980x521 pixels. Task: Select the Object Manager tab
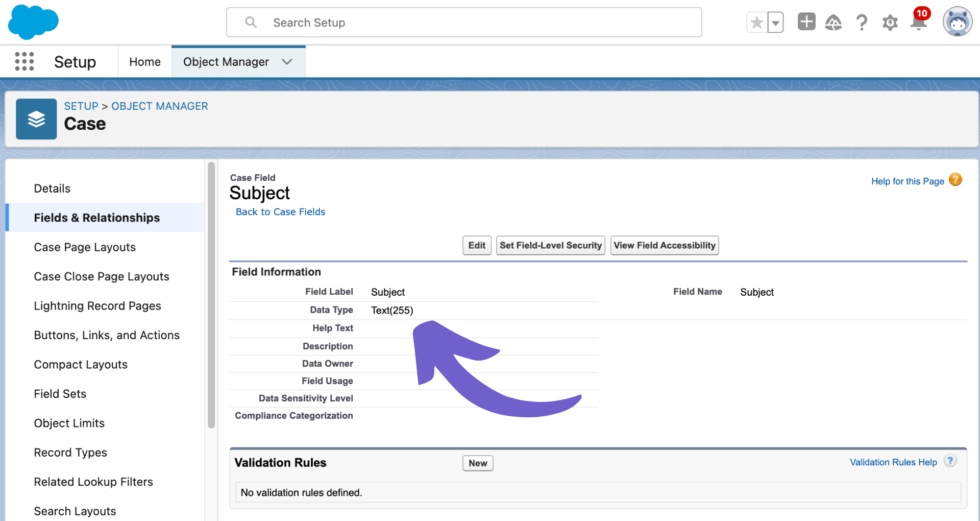tap(226, 61)
